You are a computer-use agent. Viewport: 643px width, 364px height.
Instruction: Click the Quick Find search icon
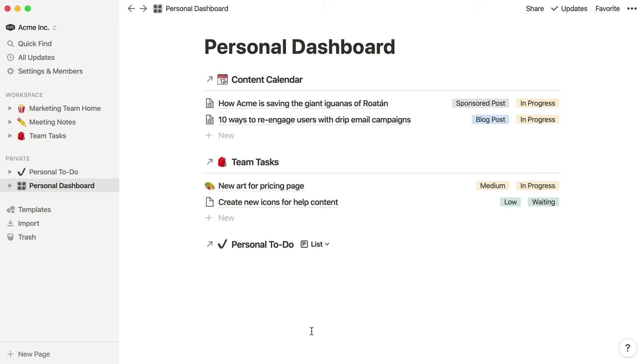(10, 44)
